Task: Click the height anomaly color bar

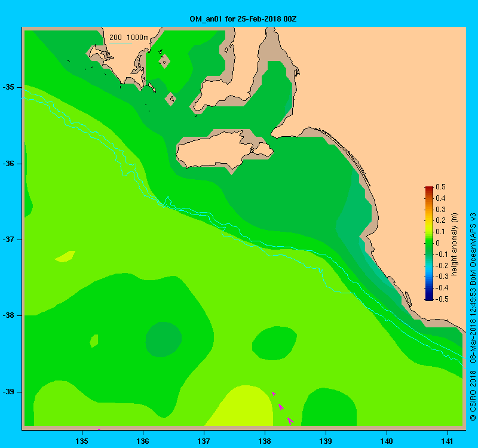Action: 429,243
